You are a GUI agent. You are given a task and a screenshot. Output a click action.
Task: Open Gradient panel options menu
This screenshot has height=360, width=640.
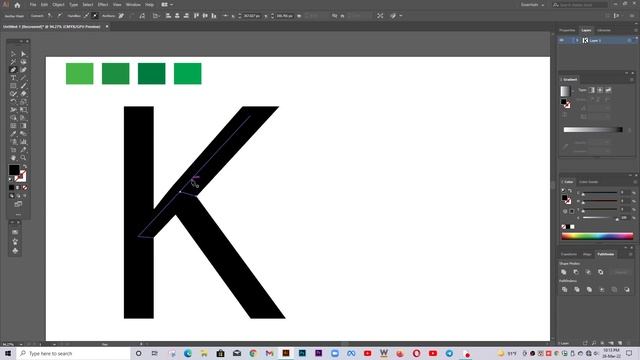[x=633, y=79]
